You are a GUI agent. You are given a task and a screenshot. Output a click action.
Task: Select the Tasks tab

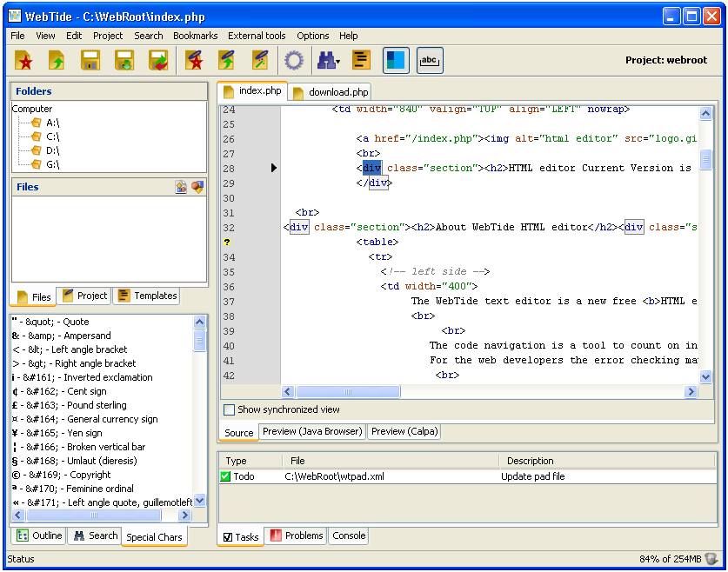[241, 536]
